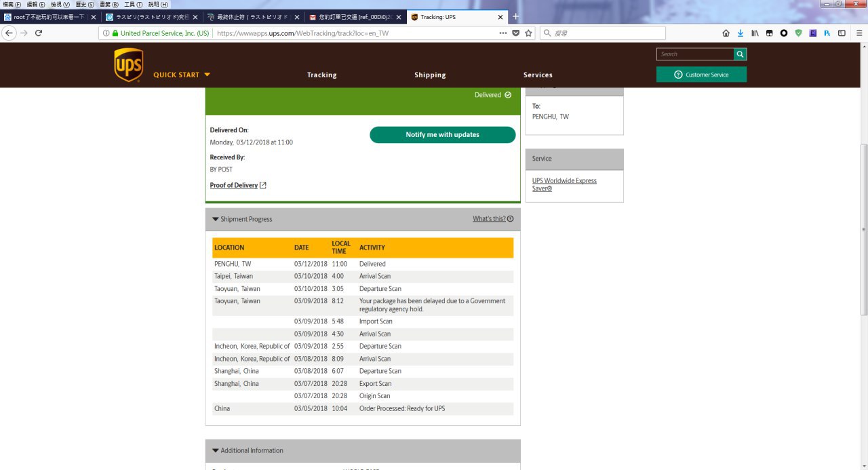Save page to Pocket icon
The width and height of the screenshot is (868, 470).
pos(515,33)
